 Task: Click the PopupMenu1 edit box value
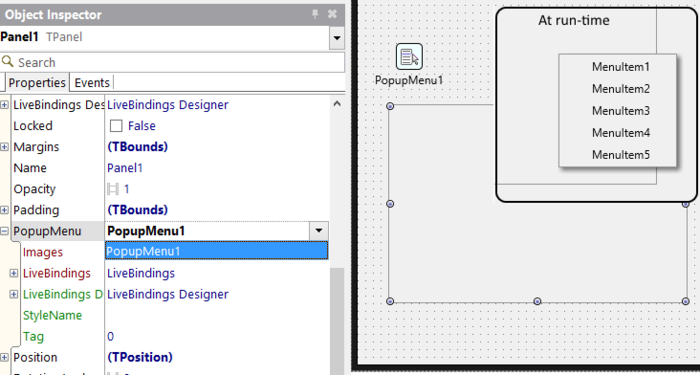[x=207, y=231]
